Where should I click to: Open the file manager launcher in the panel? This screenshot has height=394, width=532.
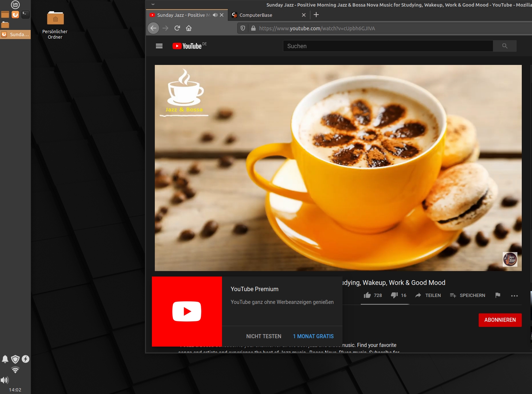click(x=5, y=25)
